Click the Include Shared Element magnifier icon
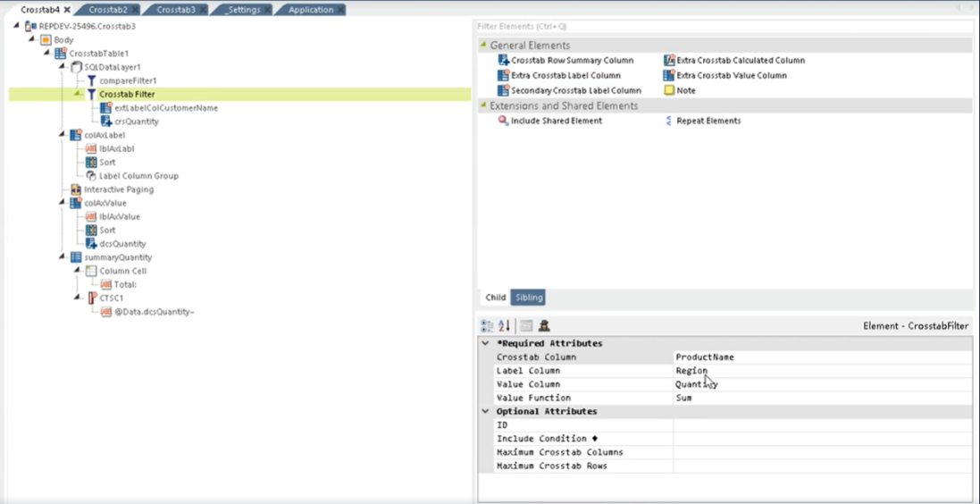Image resolution: width=980 pixels, height=504 pixels. [x=503, y=121]
